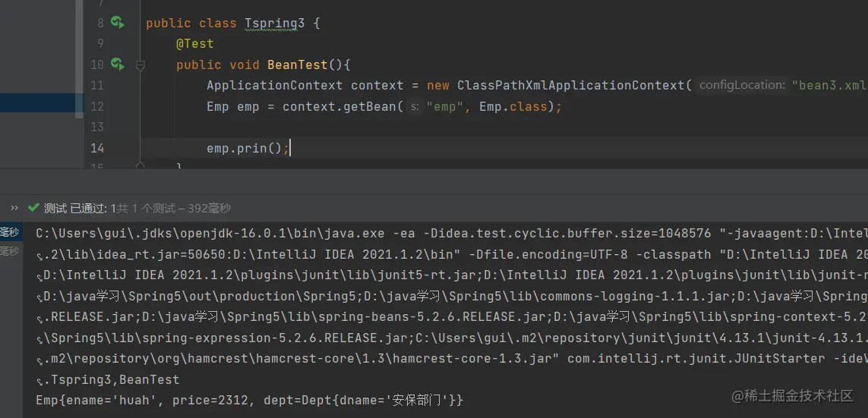Click the green test passed checkmark

34,209
